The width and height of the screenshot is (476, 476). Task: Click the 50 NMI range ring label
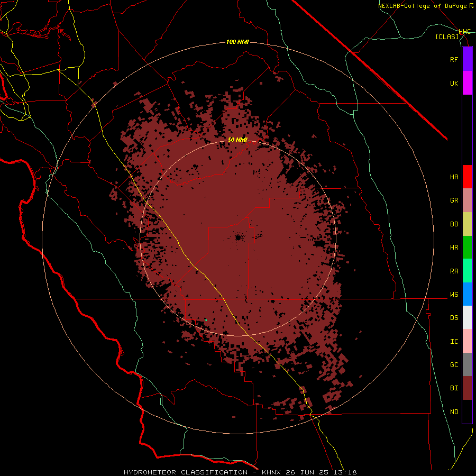[237, 140]
